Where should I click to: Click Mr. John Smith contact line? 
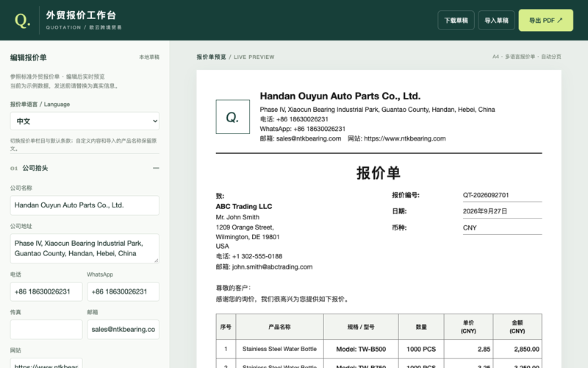coord(237,217)
